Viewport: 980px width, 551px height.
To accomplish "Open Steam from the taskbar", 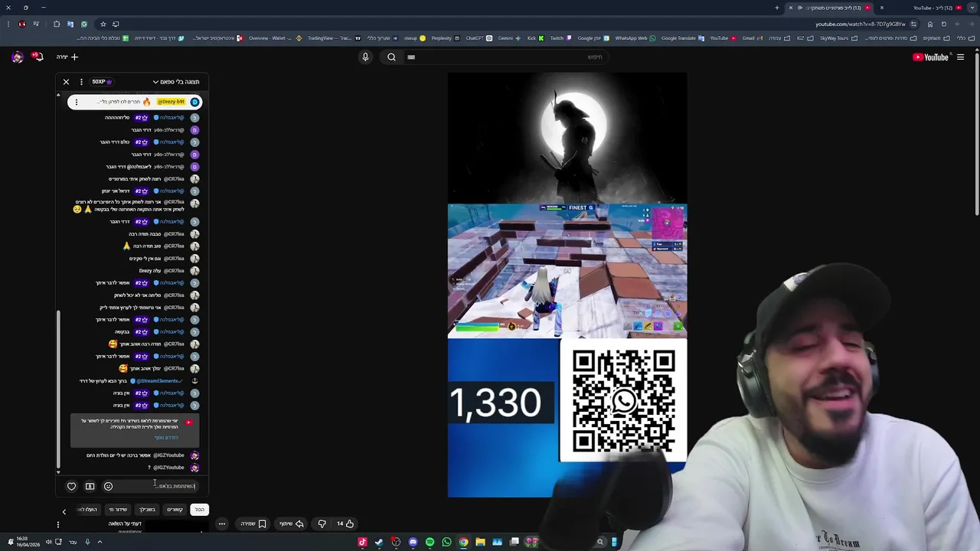I will point(379,542).
